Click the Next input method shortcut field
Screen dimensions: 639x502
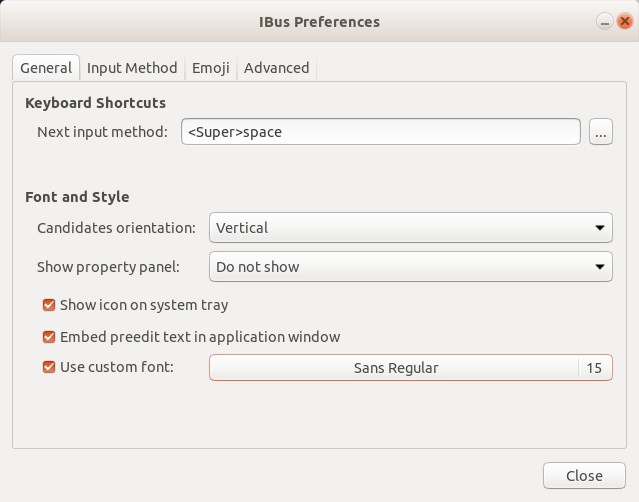click(381, 132)
